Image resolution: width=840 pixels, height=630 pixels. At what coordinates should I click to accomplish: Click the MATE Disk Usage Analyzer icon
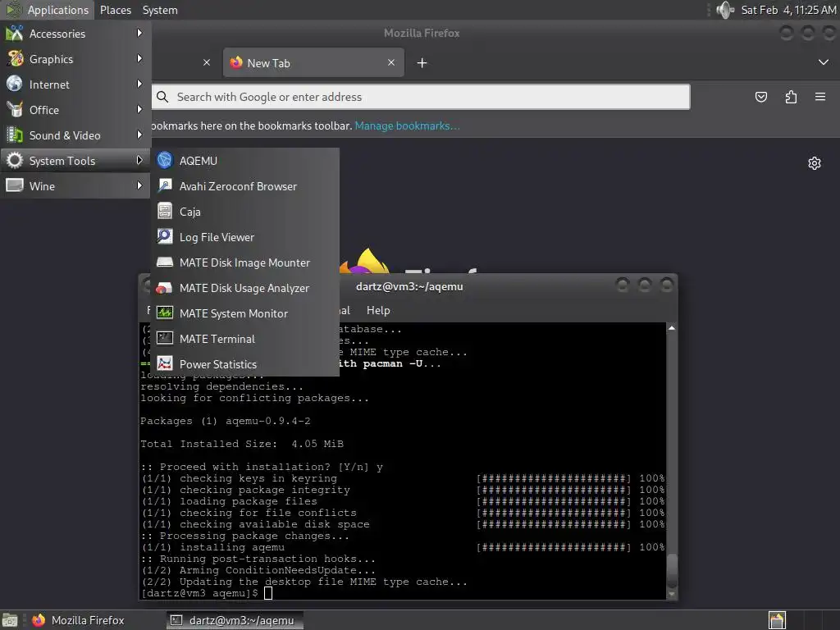pyautogui.click(x=164, y=288)
